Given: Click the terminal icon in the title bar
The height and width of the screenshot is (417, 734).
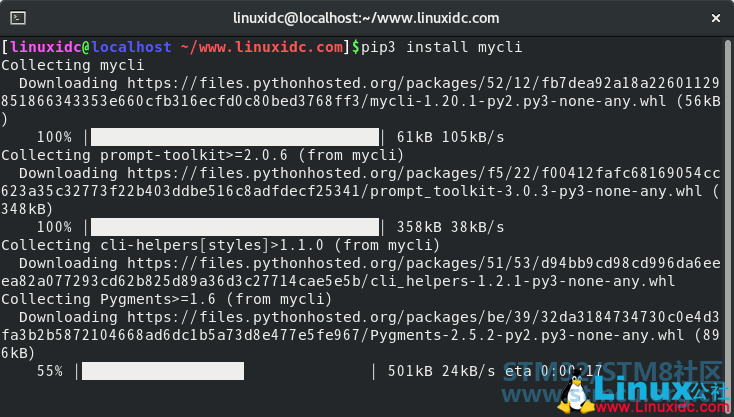Looking at the screenshot, I should point(18,18).
